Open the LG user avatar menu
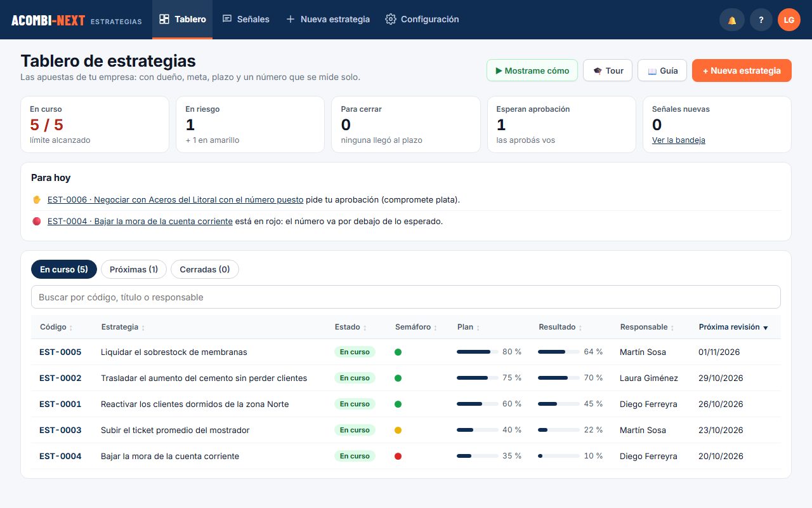This screenshot has height=508, width=812. pos(789,20)
